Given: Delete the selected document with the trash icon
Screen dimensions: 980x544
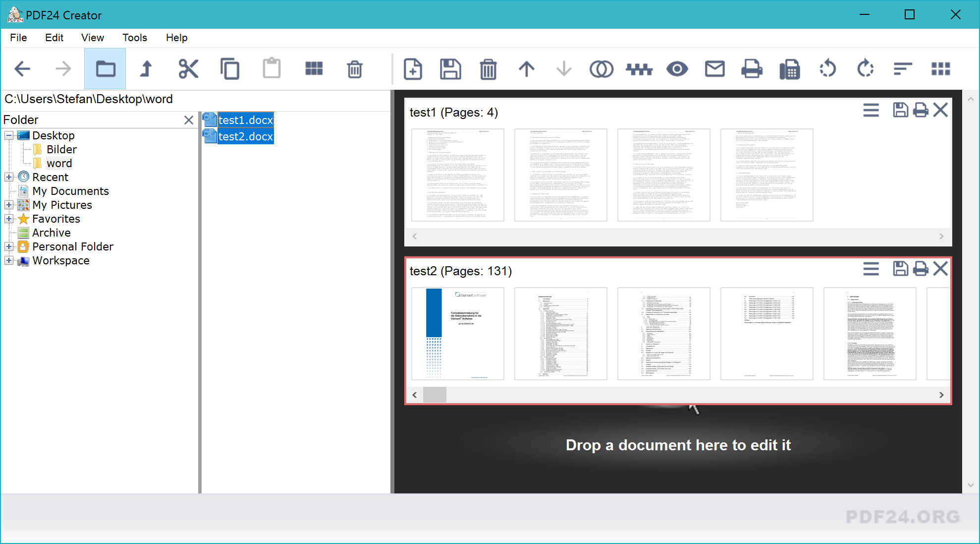Looking at the screenshot, I should coord(488,69).
